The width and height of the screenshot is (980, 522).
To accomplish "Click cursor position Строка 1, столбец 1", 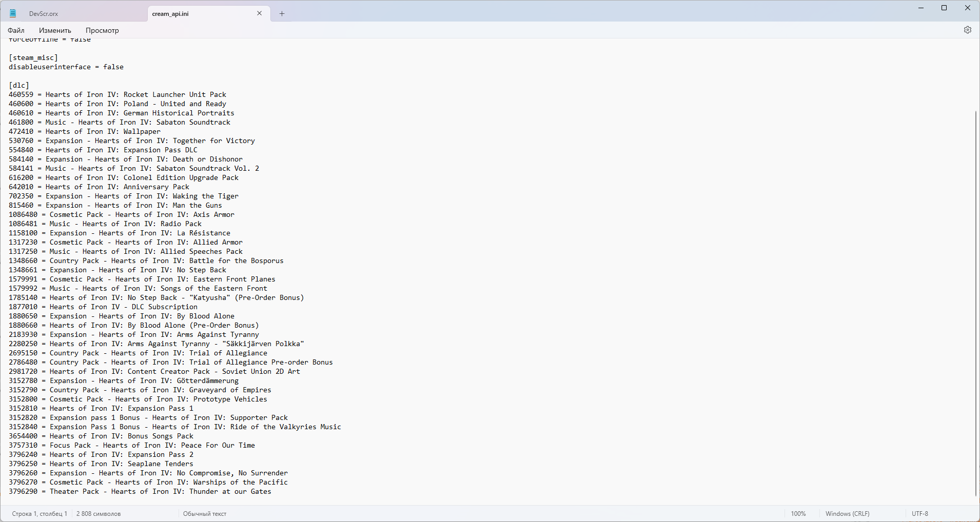I will click(x=40, y=514).
